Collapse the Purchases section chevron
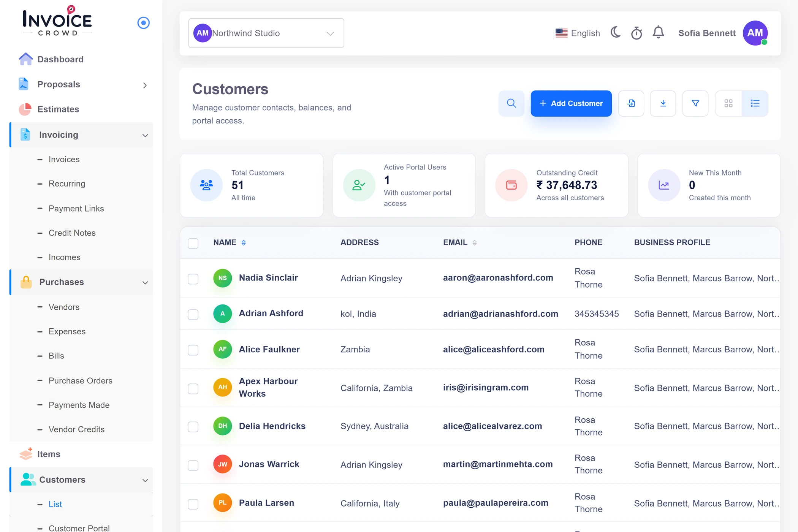The image size is (798, 532). coord(145,282)
